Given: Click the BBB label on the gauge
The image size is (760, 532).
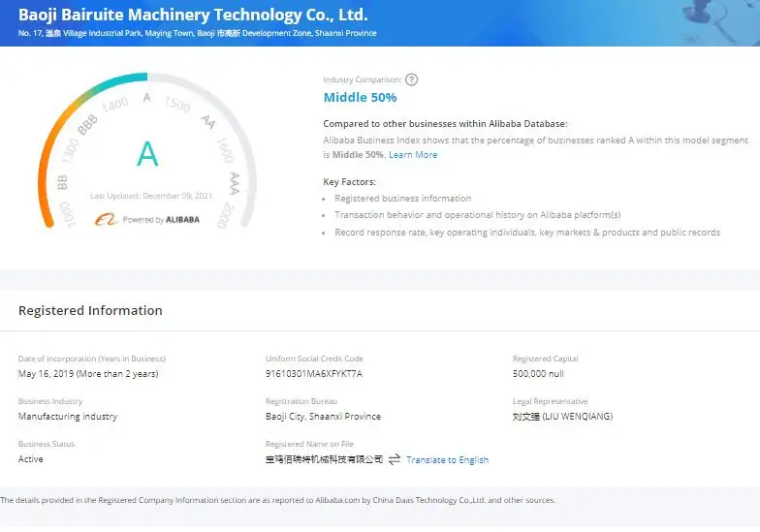Looking at the screenshot, I should pyautogui.click(x=87, y=126).
